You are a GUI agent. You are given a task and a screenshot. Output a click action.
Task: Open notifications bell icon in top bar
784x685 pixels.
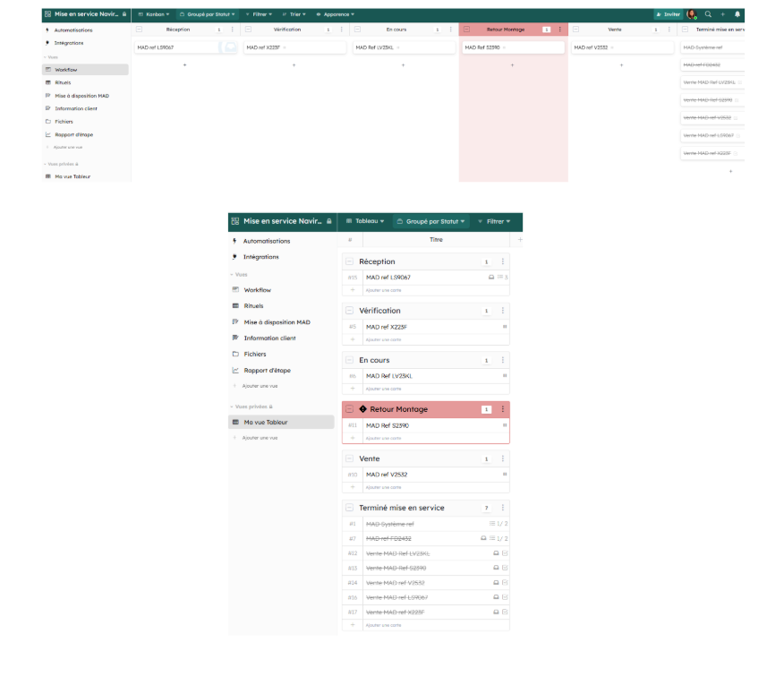(737, 14)
